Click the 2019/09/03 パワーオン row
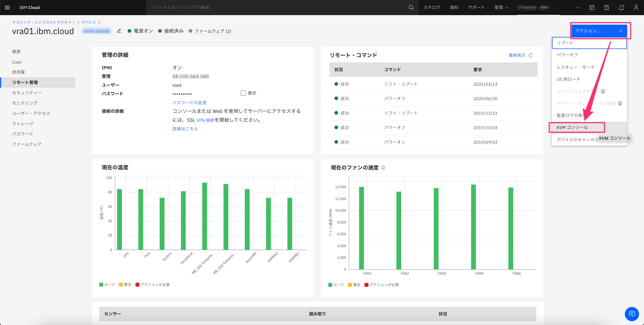Image resolution: width=644 pixels, height=325 pixels. pyautogui.click(x=434, y=142)
